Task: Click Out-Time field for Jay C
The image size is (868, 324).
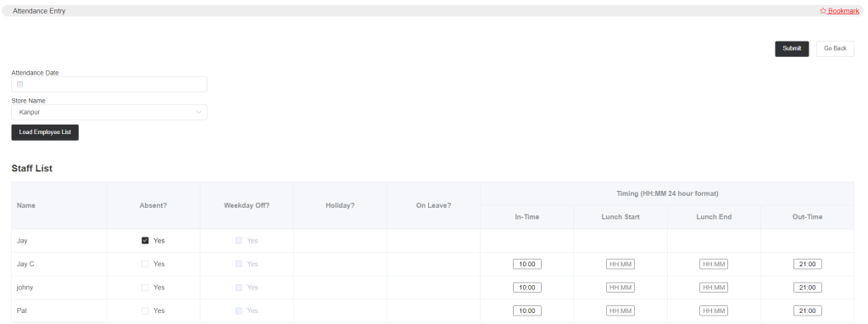Action: point(807,264)
